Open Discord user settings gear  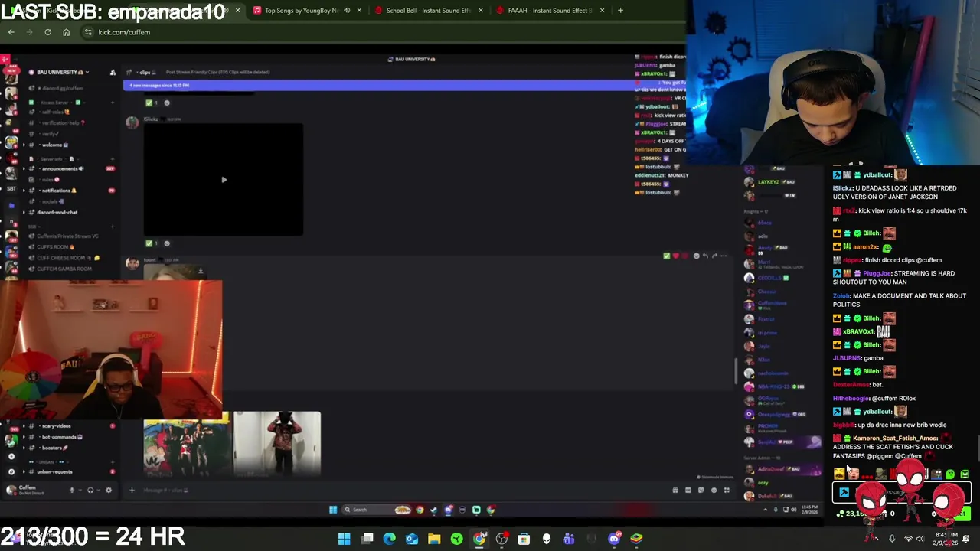(108, 490)
